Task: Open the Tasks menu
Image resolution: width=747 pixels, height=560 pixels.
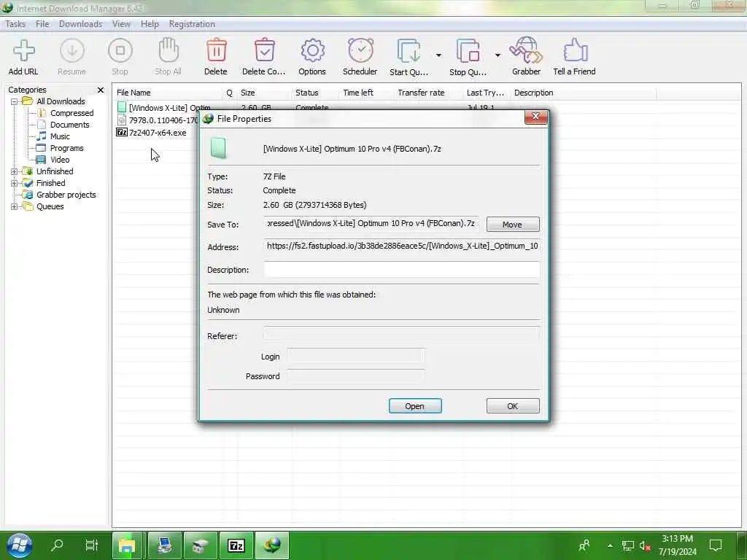Action: 16,24
